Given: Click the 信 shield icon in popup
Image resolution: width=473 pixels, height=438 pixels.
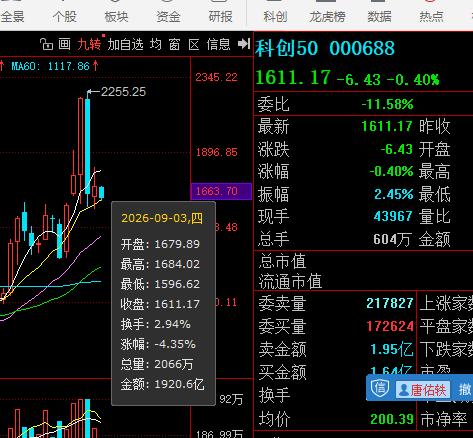Looking at the screenshot, I should click(380, 388).
